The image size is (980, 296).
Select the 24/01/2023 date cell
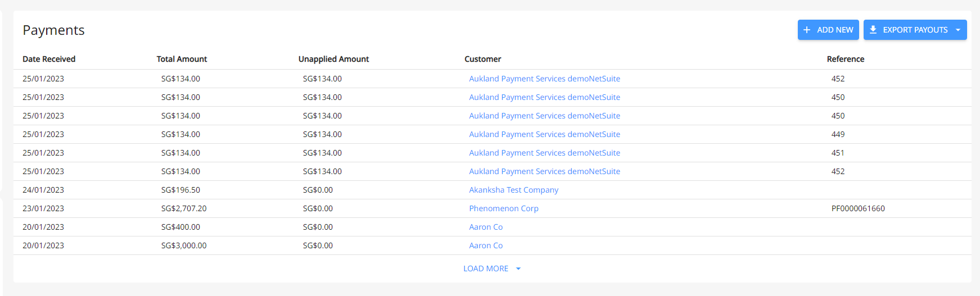tap(43, 190)
